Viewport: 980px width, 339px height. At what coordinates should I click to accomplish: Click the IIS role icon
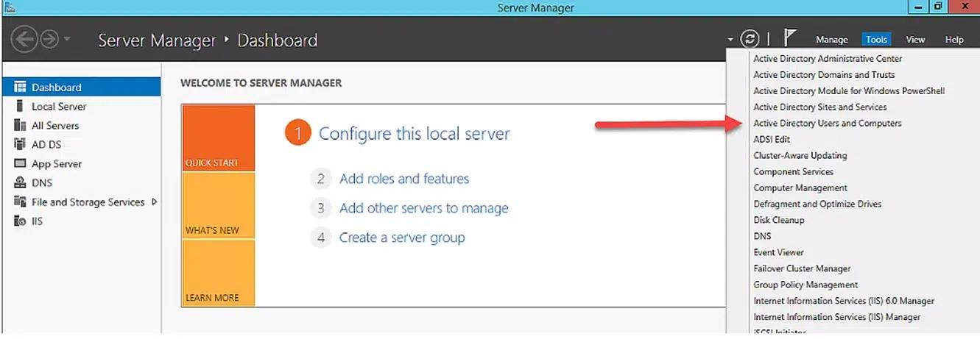pos(20,221)
